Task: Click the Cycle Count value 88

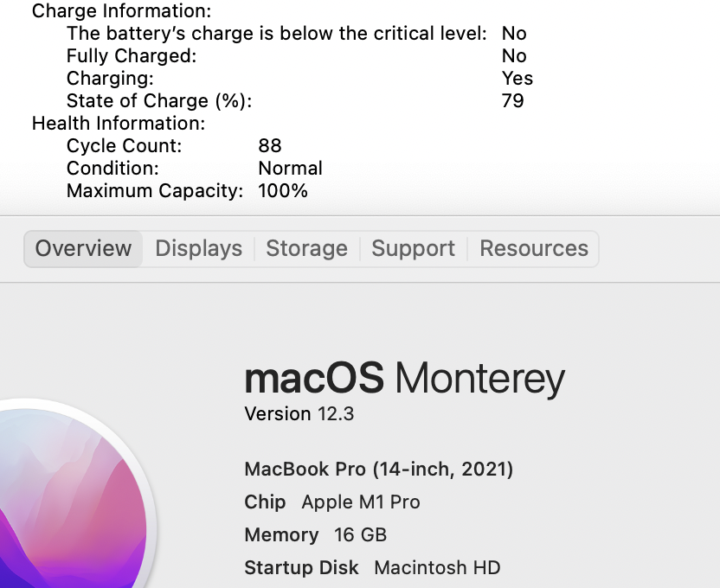Action: (x=270, y=146)
